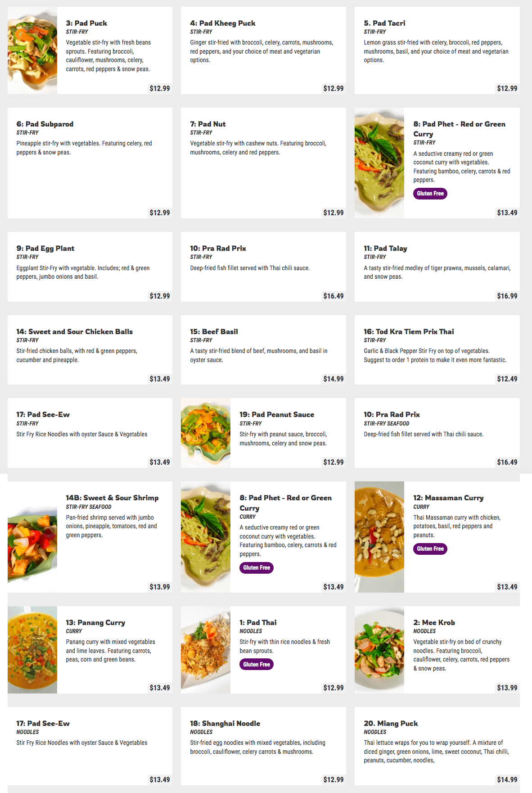Click the Gluten Free badge on Pad Thai
This screenshot has width=532, height=793.
click(257, 664)
